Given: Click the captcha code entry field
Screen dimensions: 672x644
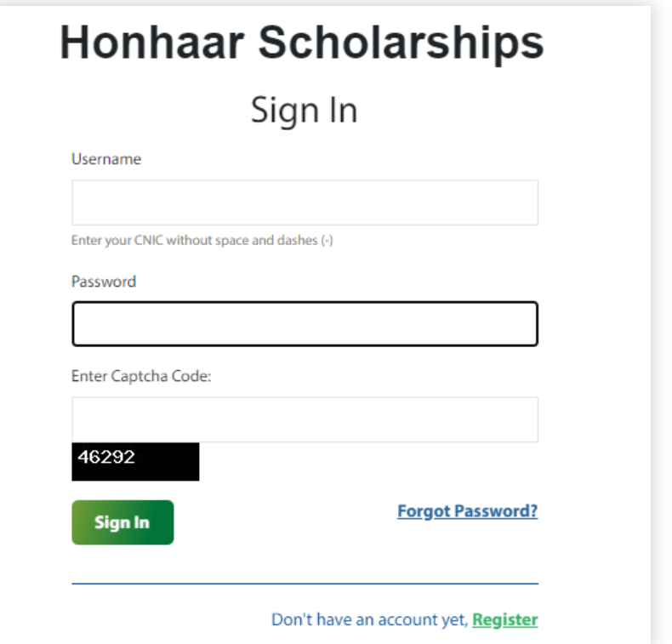Looking at the screenshot, I should [x=305, y=419].
